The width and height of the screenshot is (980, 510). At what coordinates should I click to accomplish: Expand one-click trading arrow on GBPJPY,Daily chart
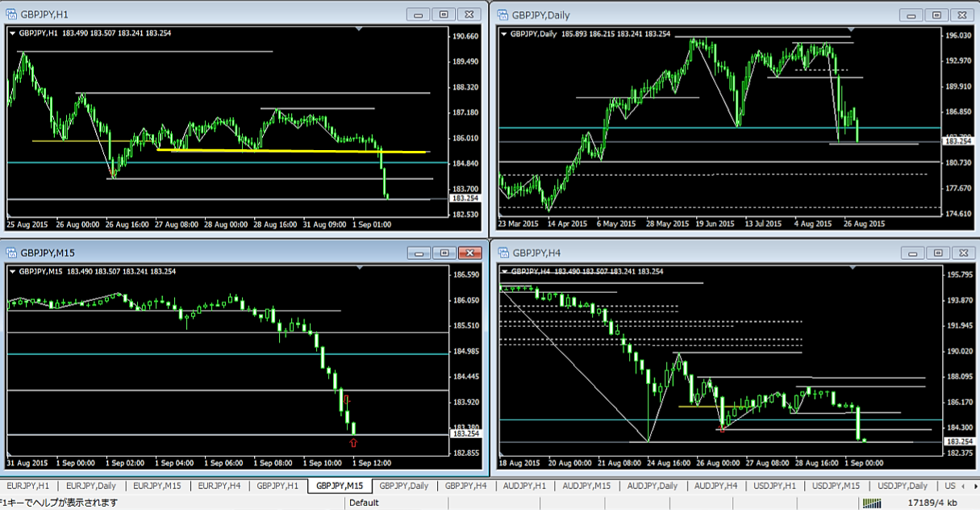(505, 34)
